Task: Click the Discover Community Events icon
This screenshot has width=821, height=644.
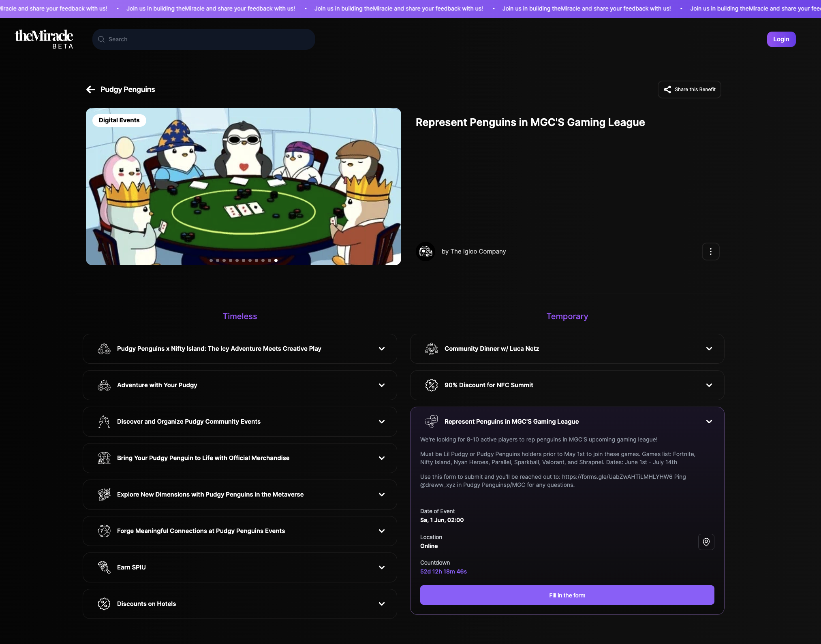Action: 104,422
